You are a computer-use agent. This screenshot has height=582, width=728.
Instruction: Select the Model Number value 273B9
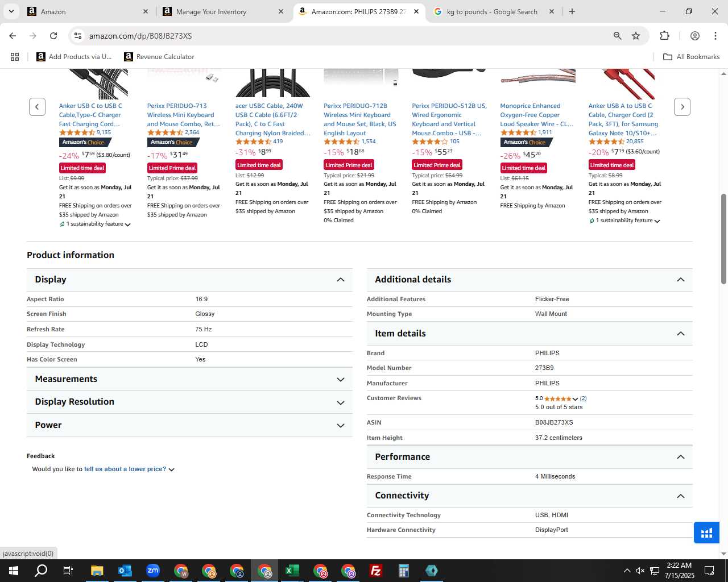(x=544, y=368)
